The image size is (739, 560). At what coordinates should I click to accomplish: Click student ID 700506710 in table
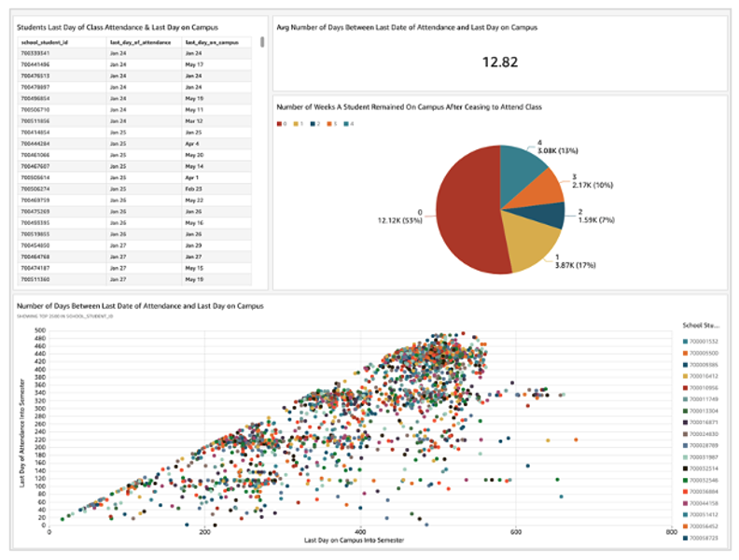pos(35,110)
